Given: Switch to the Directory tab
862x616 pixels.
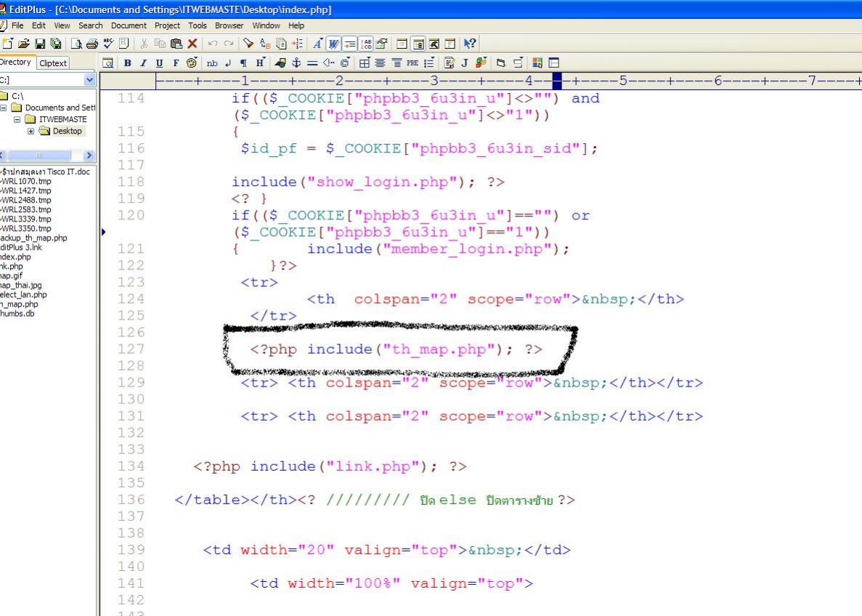Looking at the screenshot, I should pyautogui.click(x=16, y=62).
